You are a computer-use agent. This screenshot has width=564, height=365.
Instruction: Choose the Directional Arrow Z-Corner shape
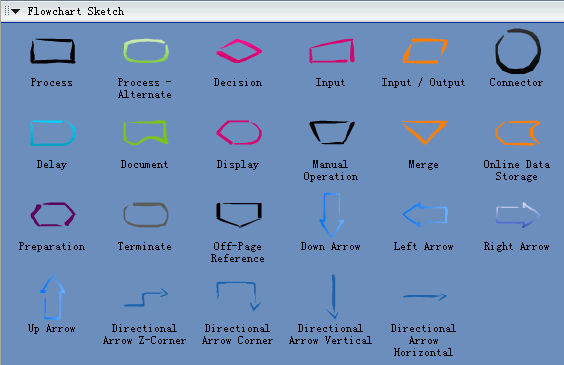pyautogui.click(x=146, y=297)
